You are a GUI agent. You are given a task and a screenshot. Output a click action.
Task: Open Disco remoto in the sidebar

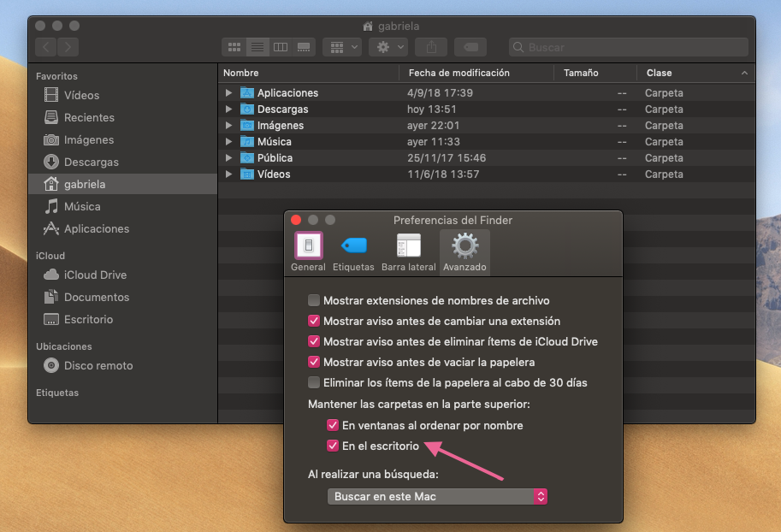tap(123, 365)
